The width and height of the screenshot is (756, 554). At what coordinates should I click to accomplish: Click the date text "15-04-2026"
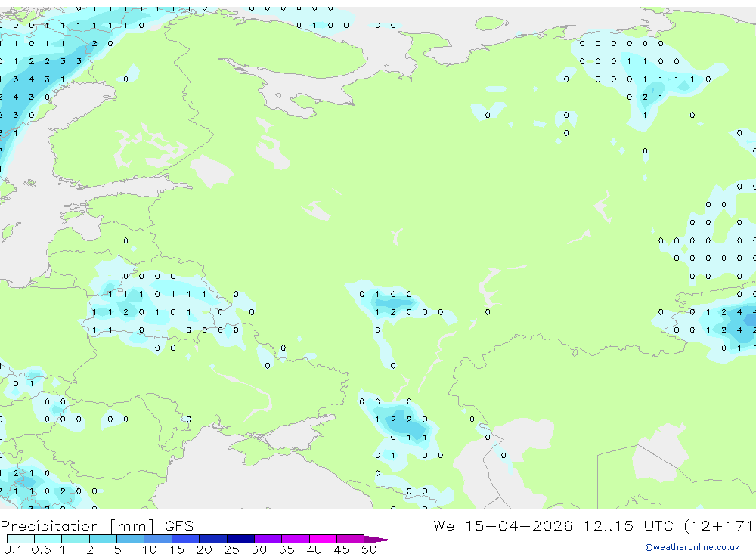(519, 525)
